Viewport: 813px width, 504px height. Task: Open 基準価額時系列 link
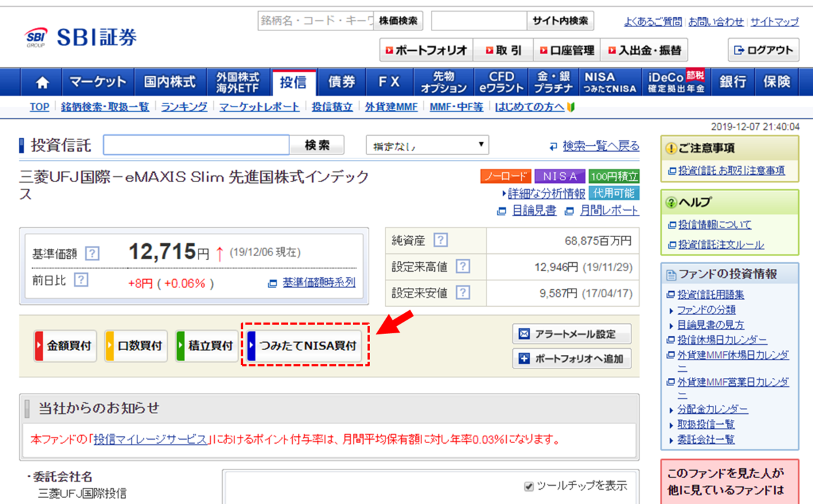(x=318, y=282)
